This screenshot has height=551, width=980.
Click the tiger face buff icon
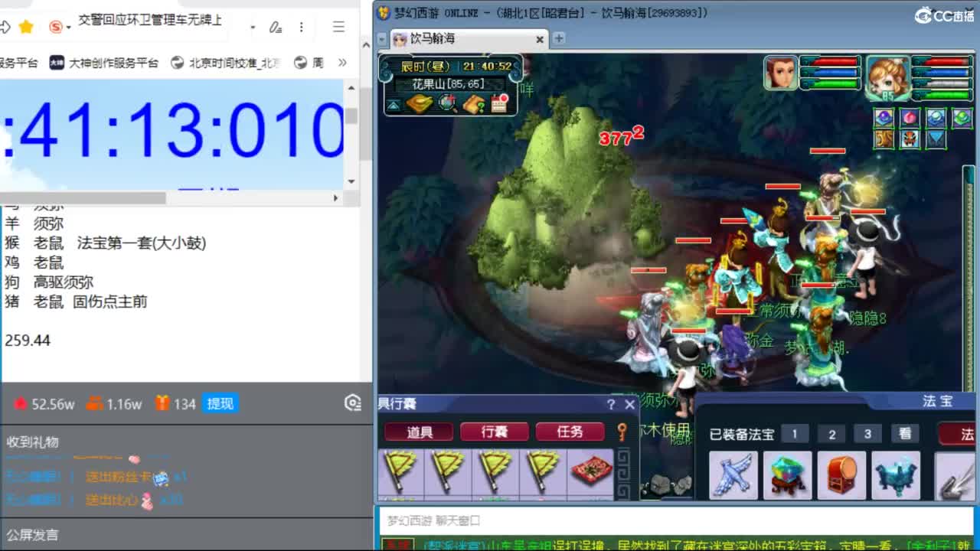910,139
